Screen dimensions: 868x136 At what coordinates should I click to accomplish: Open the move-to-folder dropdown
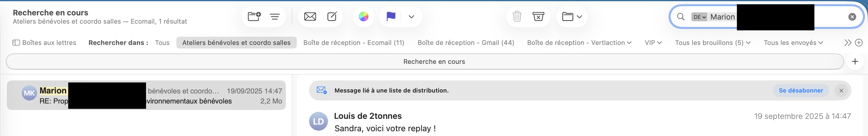[x=572, y=17]
